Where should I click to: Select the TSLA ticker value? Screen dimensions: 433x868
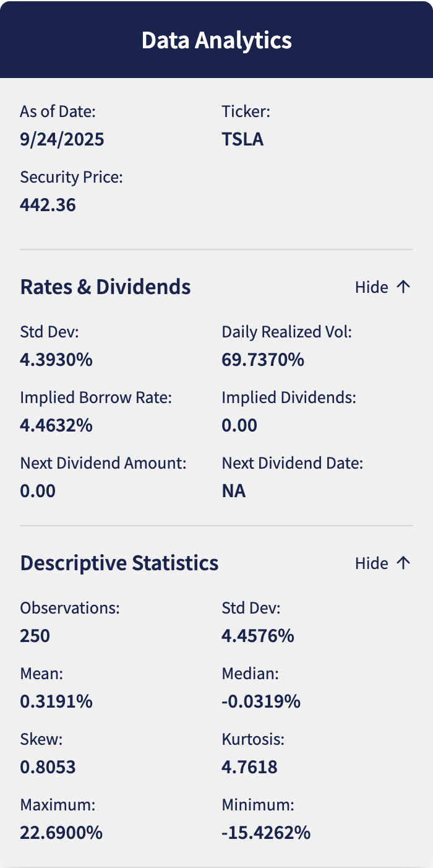[x=242, y=139]
